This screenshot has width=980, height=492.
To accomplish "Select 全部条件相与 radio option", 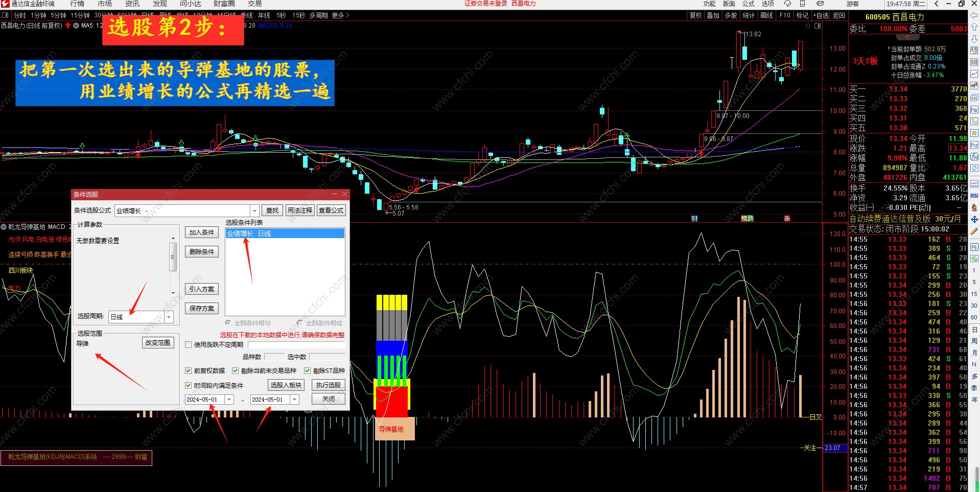I will (x=228, y=323).
